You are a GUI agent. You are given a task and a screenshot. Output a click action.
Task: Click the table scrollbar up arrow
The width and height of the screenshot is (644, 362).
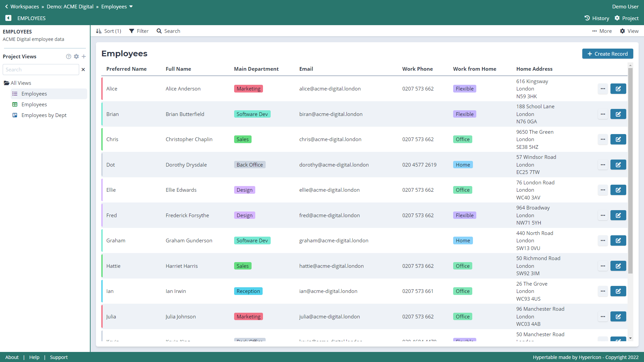pyautogui.click(x=630, y=65)
